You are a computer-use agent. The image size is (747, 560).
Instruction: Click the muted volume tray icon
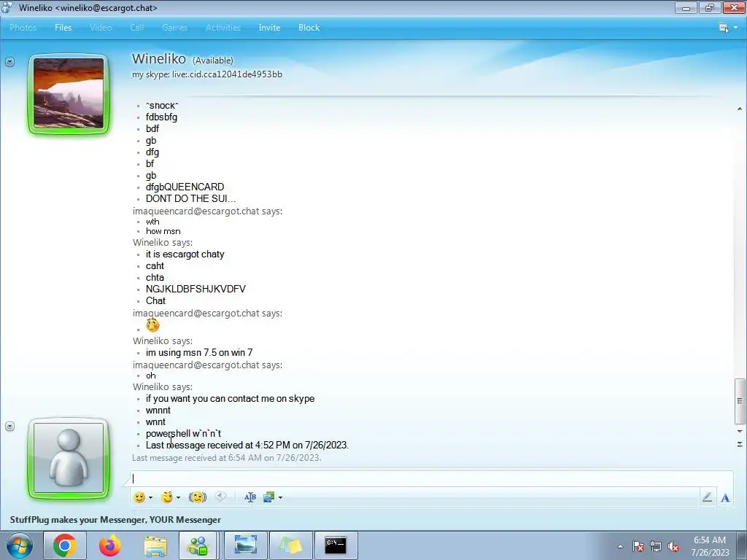pos(673,546)
